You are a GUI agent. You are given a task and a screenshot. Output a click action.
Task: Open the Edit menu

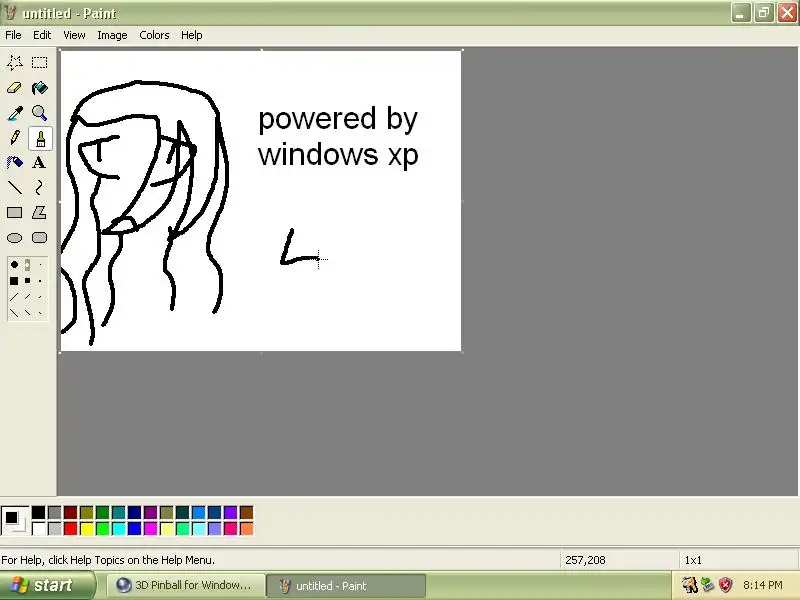(x=42, y=35)
